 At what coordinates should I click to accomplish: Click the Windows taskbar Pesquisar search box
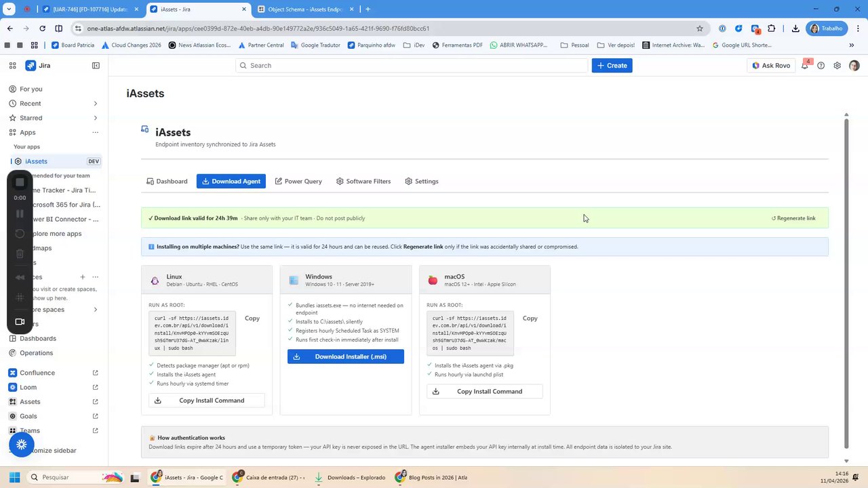[x=75, y=477]
